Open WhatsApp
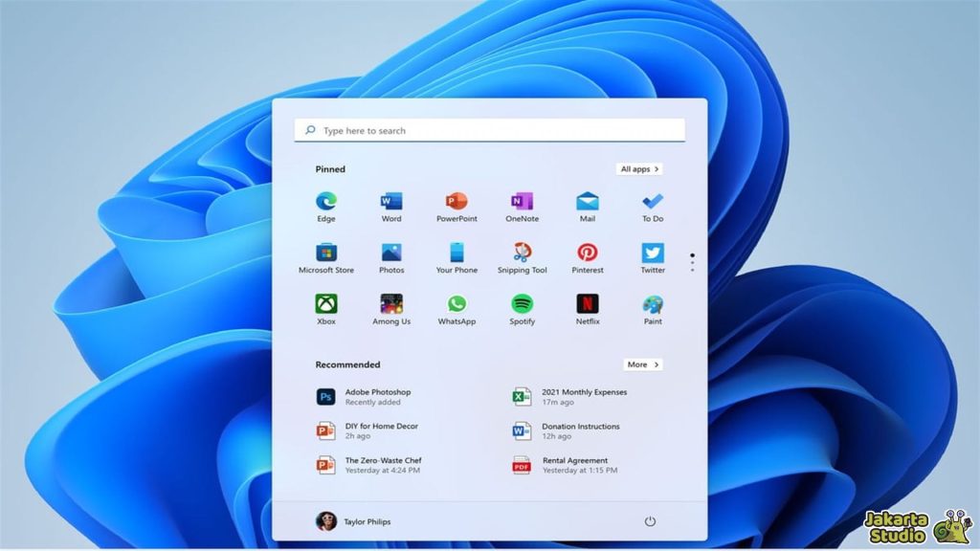Viewport: 980px width, 551px height. pos(457,304)
